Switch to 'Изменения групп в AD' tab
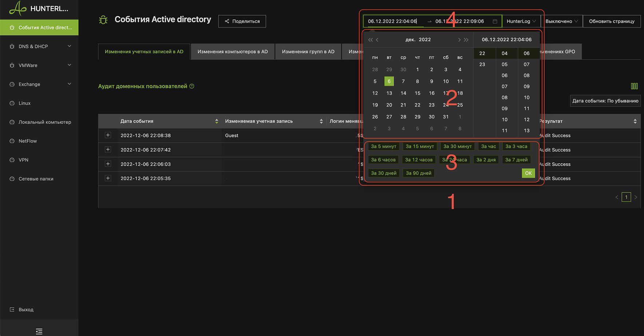The height and width of the screenshot is (336, 644). tap(308, 52)
